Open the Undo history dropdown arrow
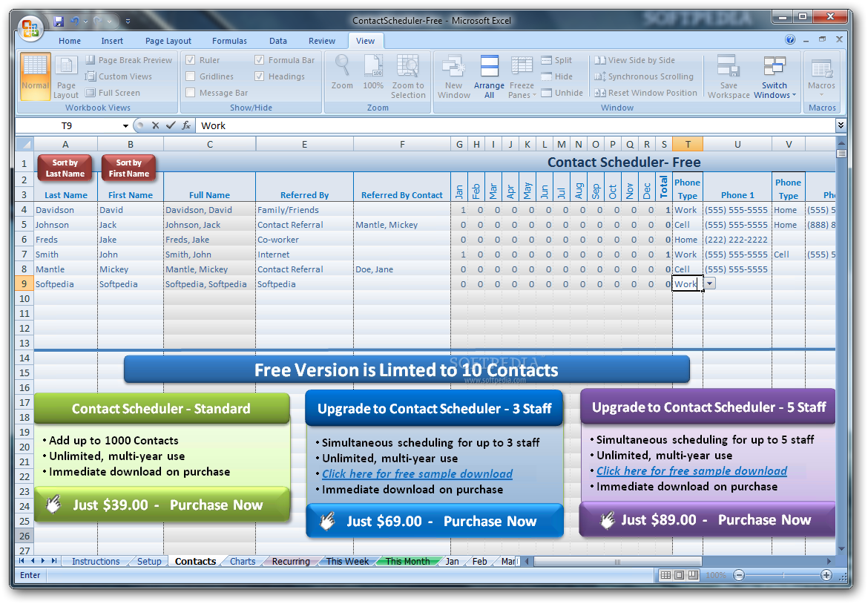This screenshot has height=604, width=868. 85,22
